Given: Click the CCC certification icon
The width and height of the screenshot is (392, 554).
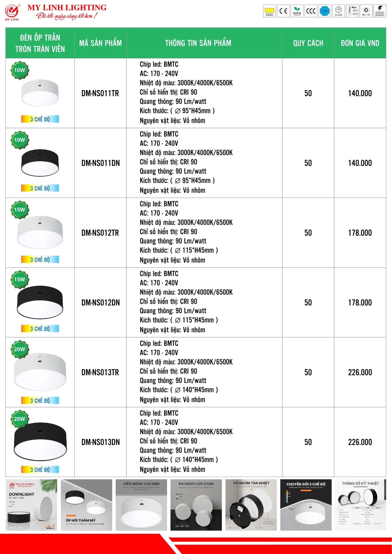Looking at the screenshot, I should click(x=311, y=11).
